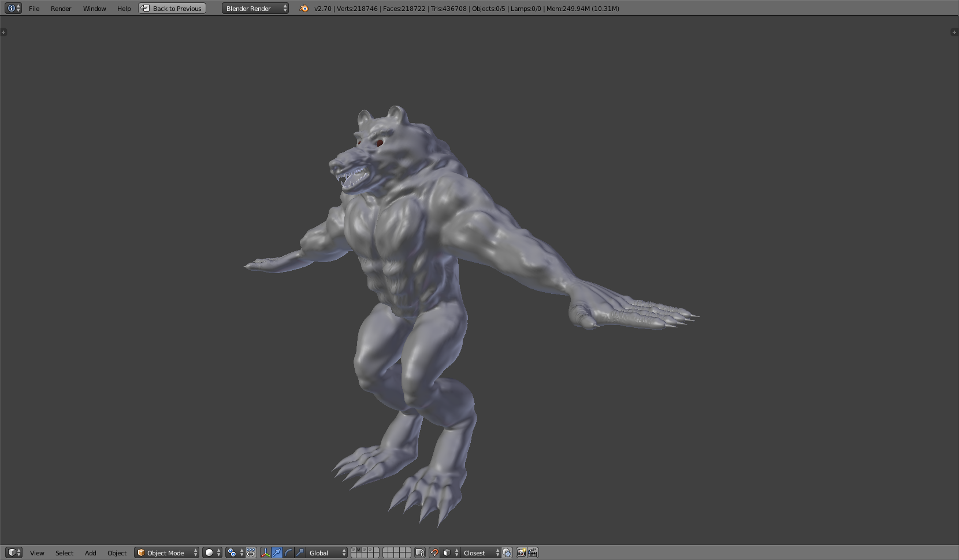Select the scale manipulator icon

[300, 552]
